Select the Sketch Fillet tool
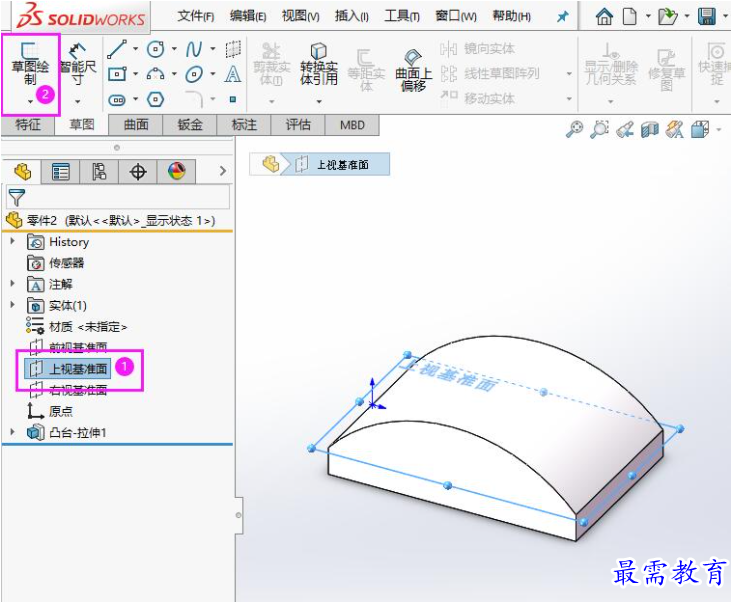 [194, 99]
